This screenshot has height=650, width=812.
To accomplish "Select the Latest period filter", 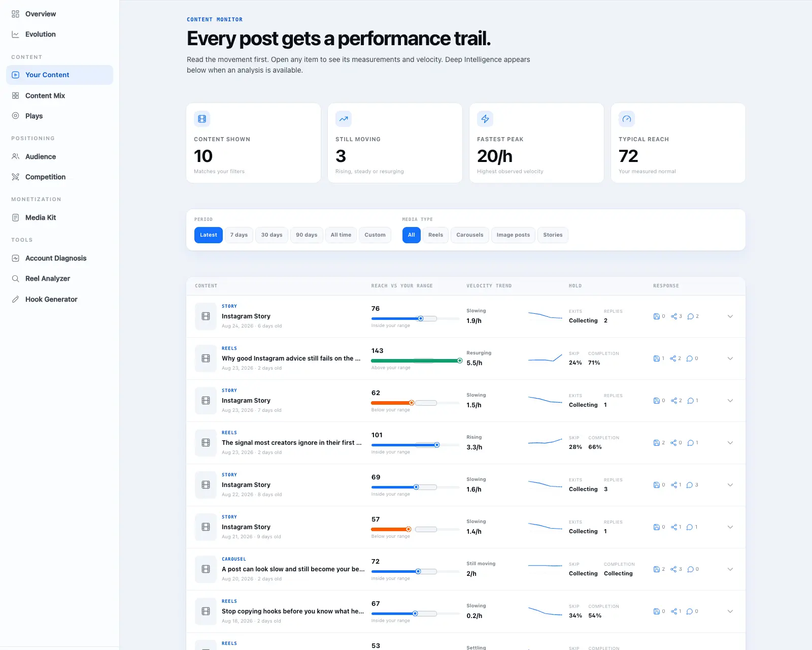I will 209,235.
